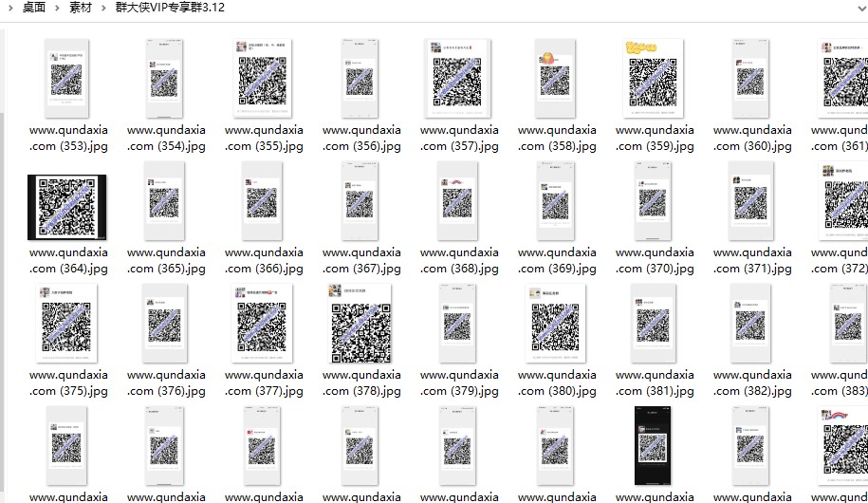Expand chevron between 桌面 and 素材
The height and width of the screenshot is (503, 868).
57,9
